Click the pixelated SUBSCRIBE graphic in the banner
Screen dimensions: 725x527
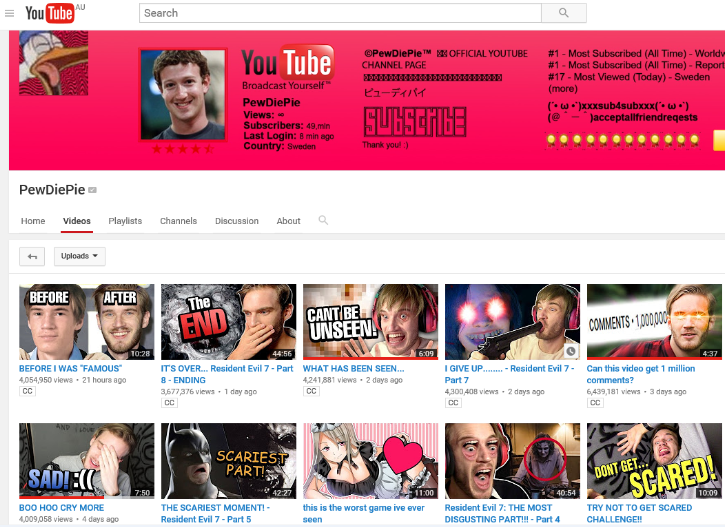415,122
